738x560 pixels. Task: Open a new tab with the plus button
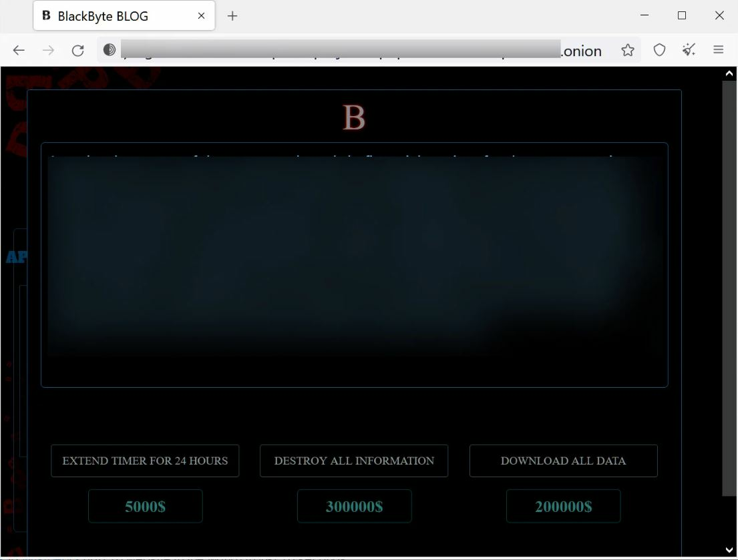232,16
